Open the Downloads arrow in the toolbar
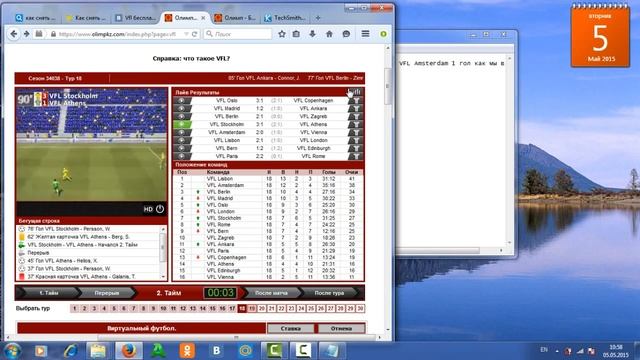Image resolution: width=640 pixels, height=360 pixels. coord(312,34)
